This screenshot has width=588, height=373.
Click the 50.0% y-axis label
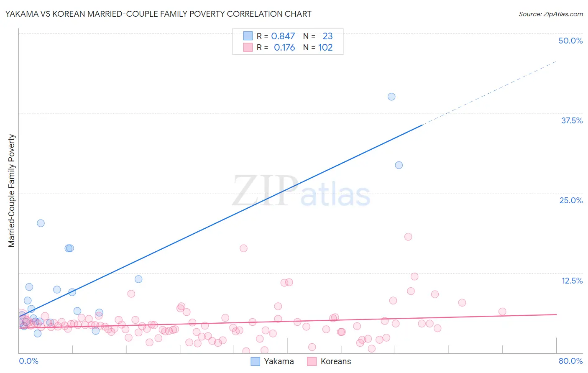(570, 41)
